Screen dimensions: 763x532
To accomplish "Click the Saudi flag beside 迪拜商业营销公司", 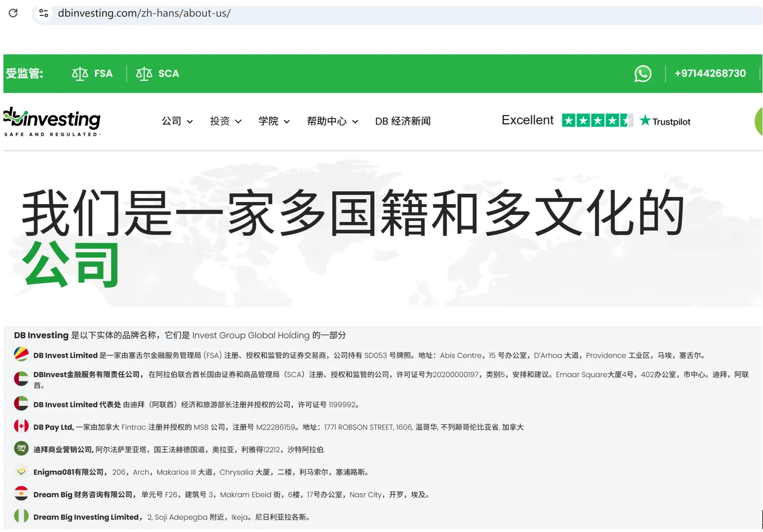I will (x=21, y=448).
